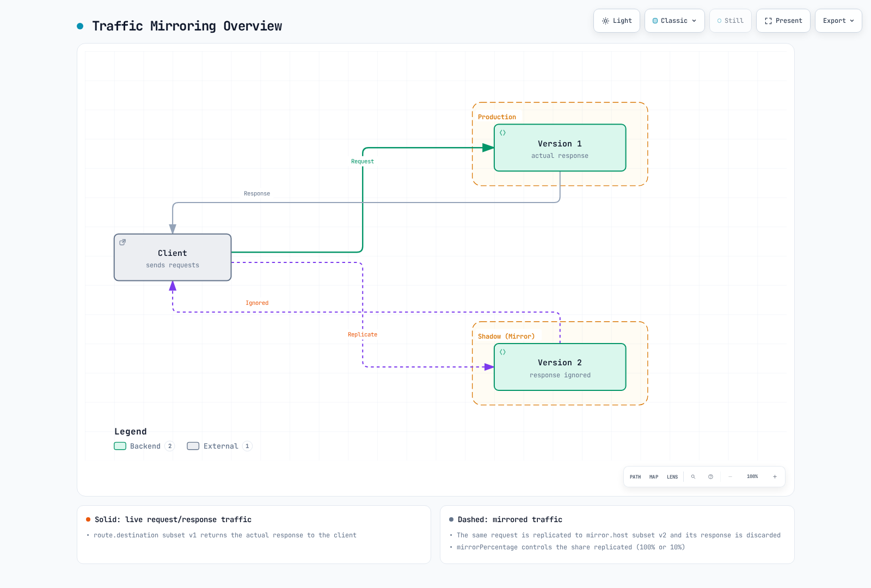Viewport: 871px width, 588px height.
Task: Enter Present fullscreen mode
Action: 783,21
